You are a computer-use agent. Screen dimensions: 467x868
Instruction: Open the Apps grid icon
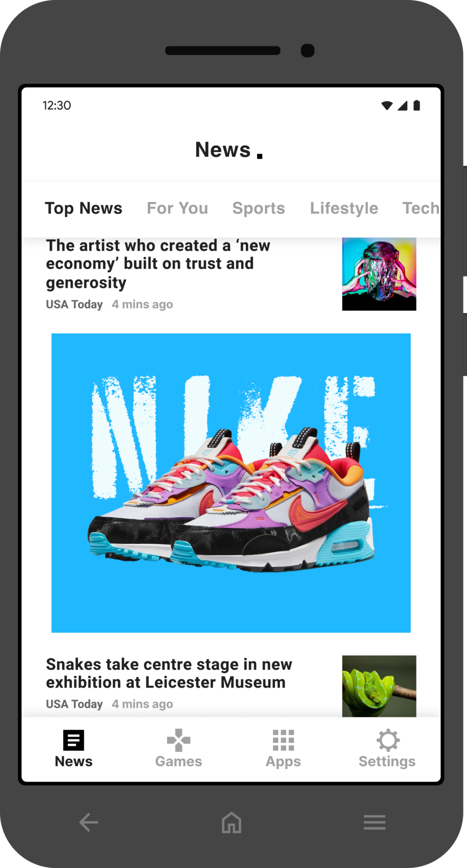(x=283, y=741)
